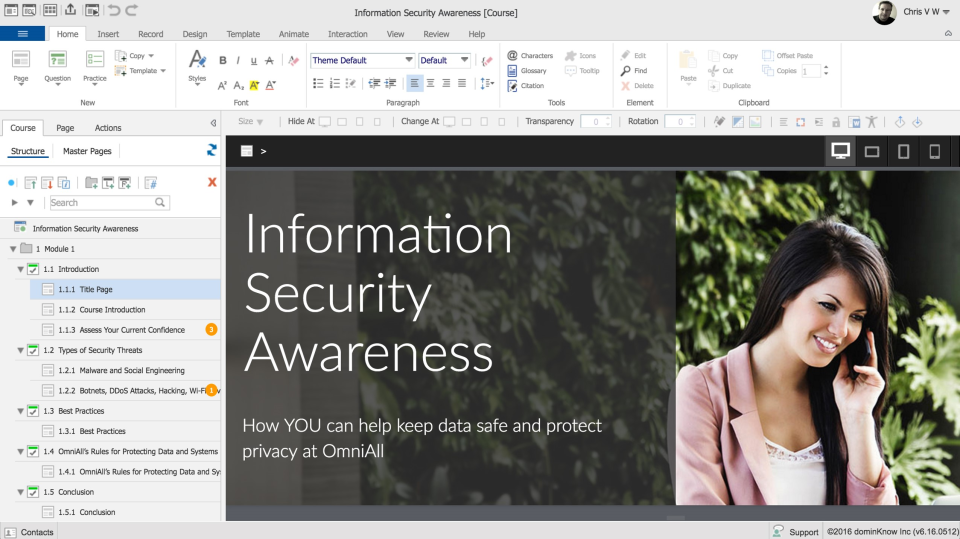The height and width of the screenshot is (539, 960).
Task: Clear text formatting with the eraser icon
Action: point(294,60)
